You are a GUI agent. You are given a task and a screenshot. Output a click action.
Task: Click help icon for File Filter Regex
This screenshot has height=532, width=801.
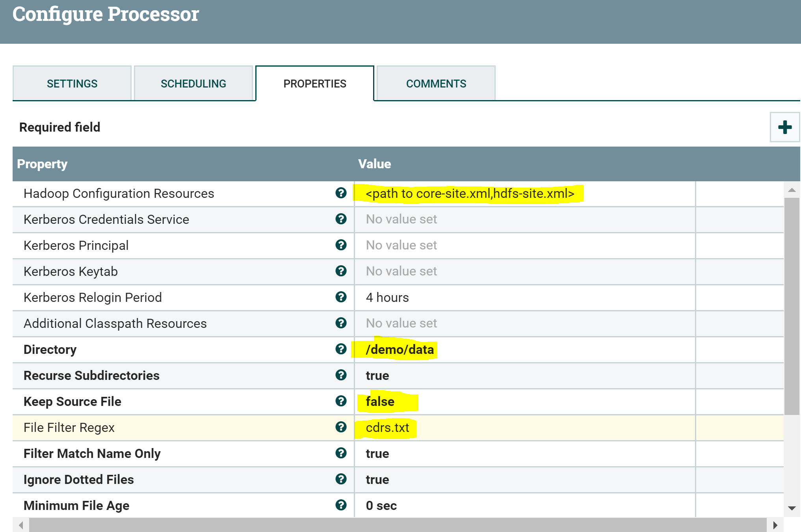click(x=341, y=427)
